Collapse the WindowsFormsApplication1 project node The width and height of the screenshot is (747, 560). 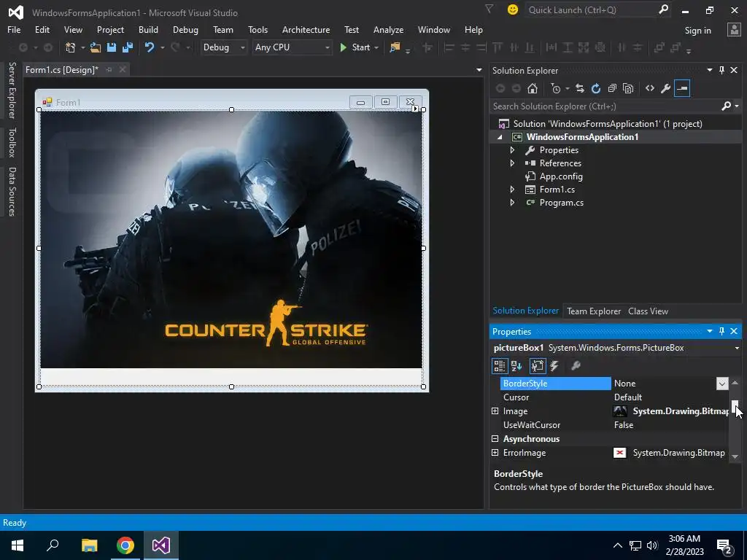500,137
